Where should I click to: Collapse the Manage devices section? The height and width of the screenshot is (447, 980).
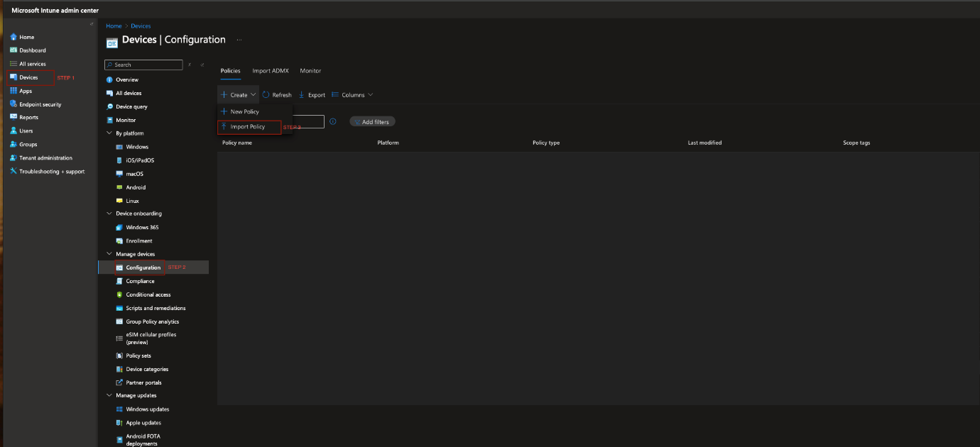point(109,254)
